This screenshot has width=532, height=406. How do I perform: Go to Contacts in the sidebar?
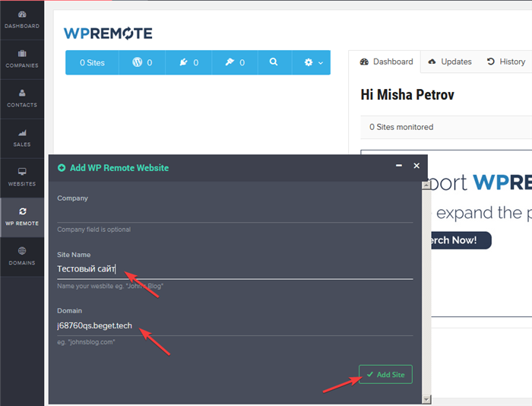22,99
